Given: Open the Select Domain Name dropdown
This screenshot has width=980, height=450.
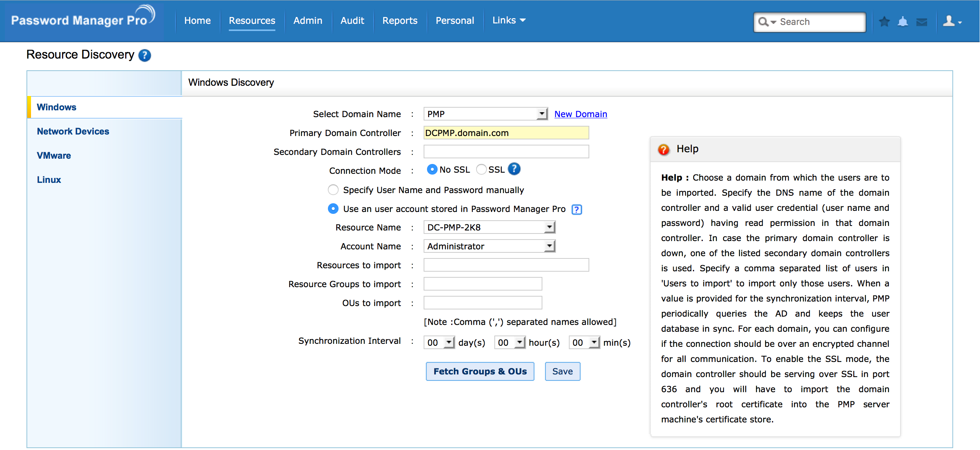Looking at the screenshot, I should [x=485, y=114].
